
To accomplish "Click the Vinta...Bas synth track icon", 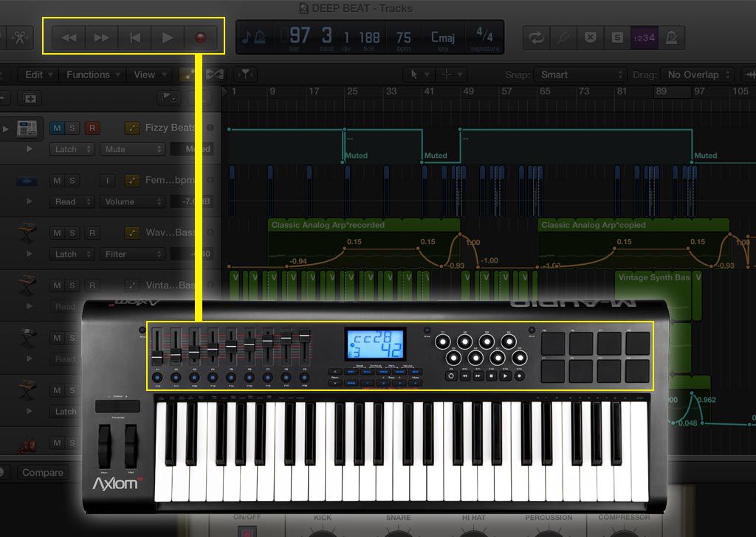I will tap(27, 285).
